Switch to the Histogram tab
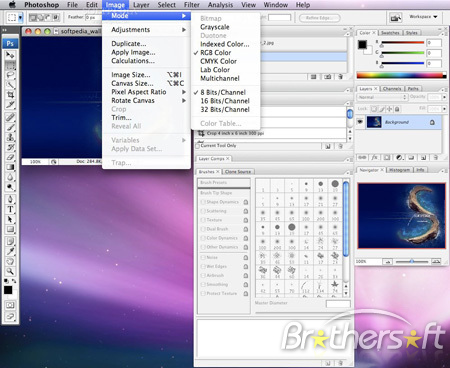This screenshot has height=368, width=450. (x=399, y=170)
